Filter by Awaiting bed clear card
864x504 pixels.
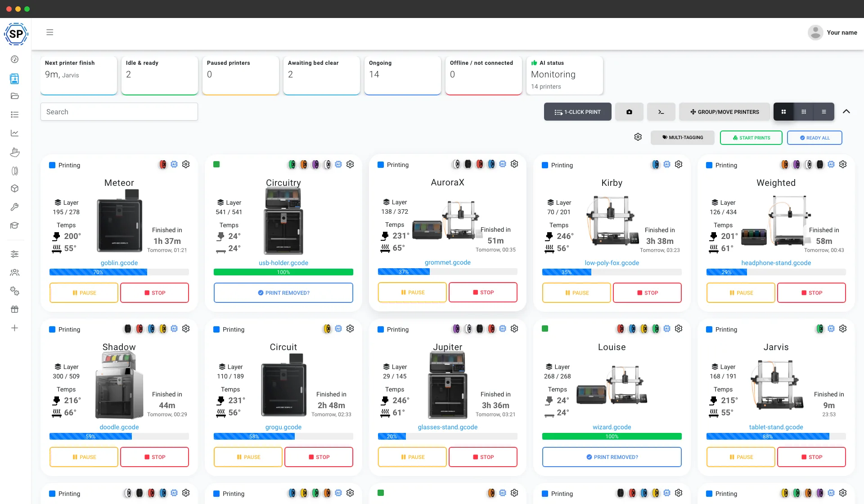tap(322, 75)
